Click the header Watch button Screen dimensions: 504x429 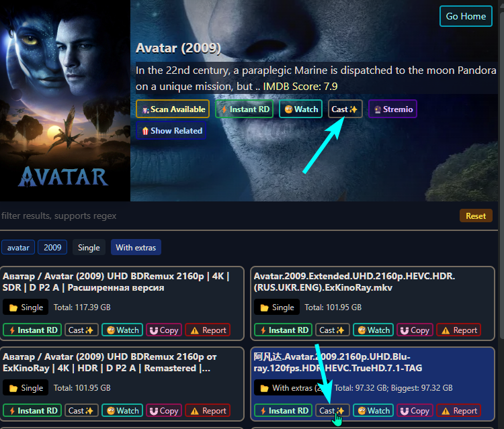300,109
